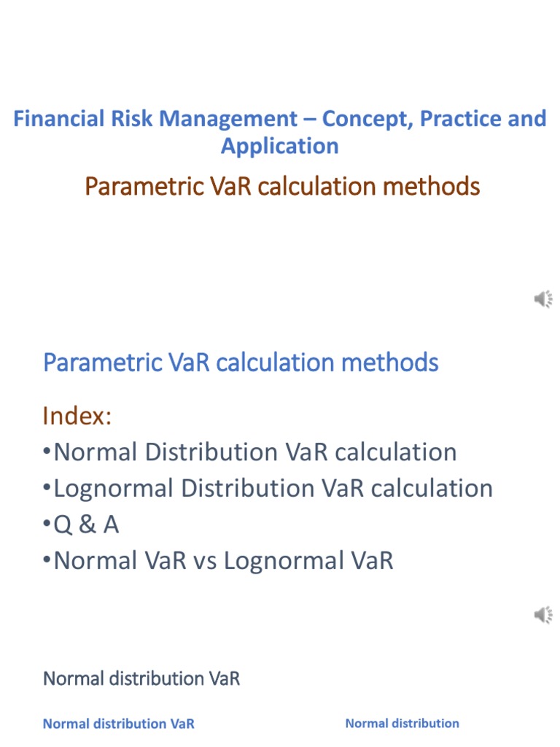This screenshot has height=747, width=560.
Task: Play the audio speaker icon on title slide
Action: [x=542, y=299]
